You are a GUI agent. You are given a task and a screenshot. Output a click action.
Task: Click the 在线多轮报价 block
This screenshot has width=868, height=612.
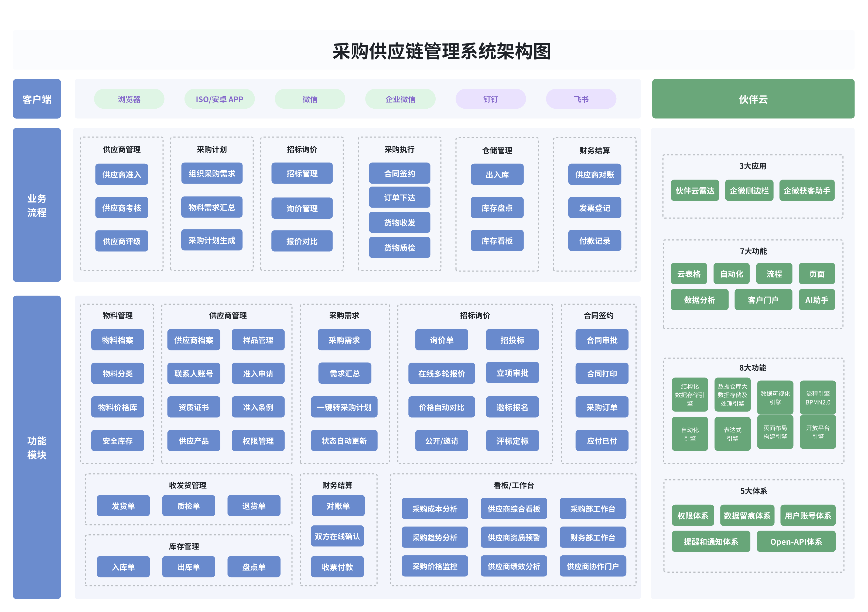(441, 373)
